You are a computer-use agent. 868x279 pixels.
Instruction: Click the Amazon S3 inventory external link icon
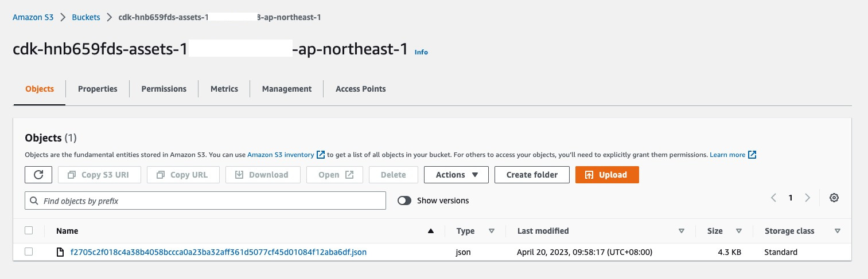tap(321, 155)
